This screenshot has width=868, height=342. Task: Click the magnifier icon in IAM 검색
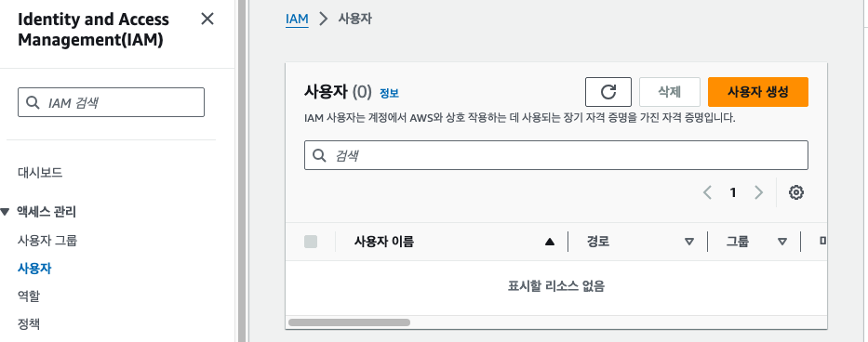point(33,102)
